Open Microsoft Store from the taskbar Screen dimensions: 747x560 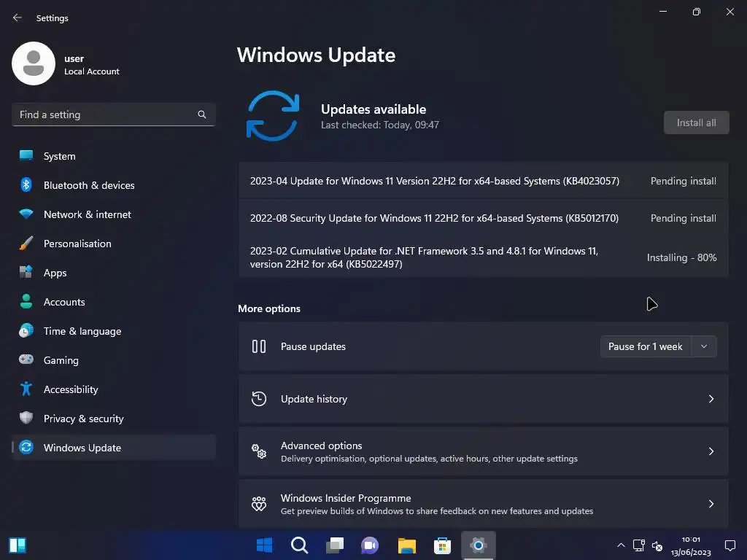click(442, 545)
